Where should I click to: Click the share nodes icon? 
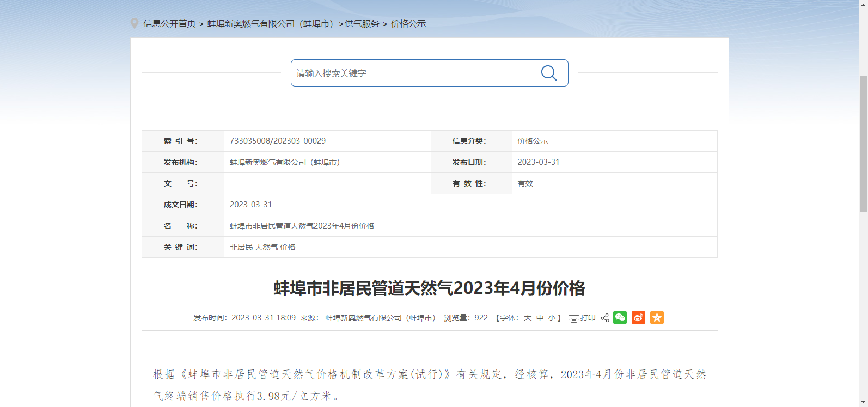tap(604, 318)
